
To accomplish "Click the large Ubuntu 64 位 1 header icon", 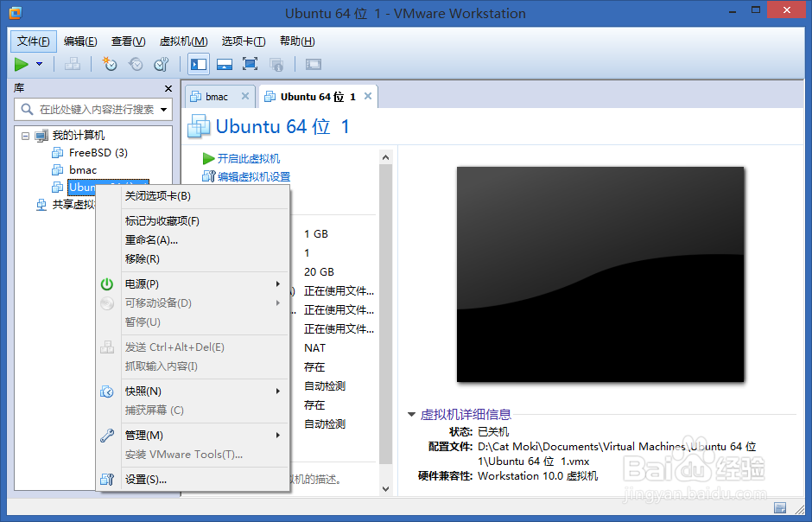I will pyautogui.click(x=199, y=126).
